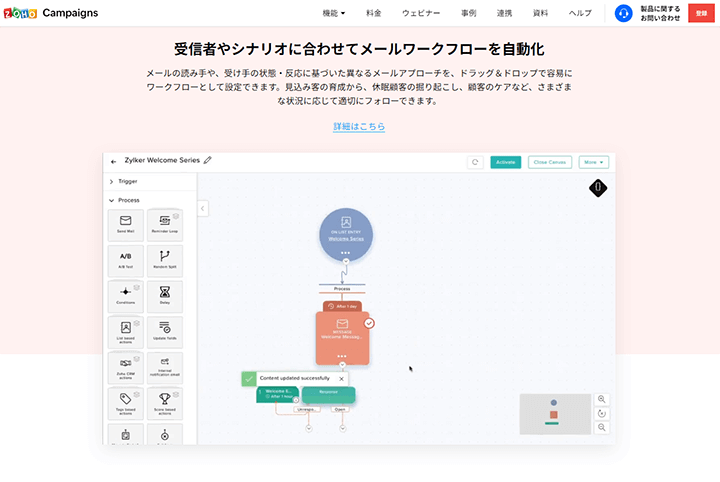Click the green Response node
This screenshot has height=482, width=720.
(328, 394)
